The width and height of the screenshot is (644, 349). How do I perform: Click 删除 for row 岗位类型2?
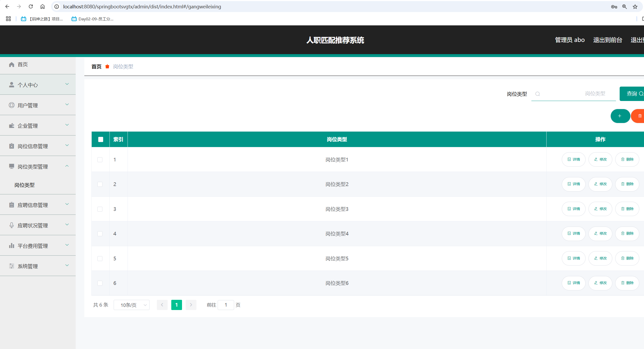click(x=627, y=184)
